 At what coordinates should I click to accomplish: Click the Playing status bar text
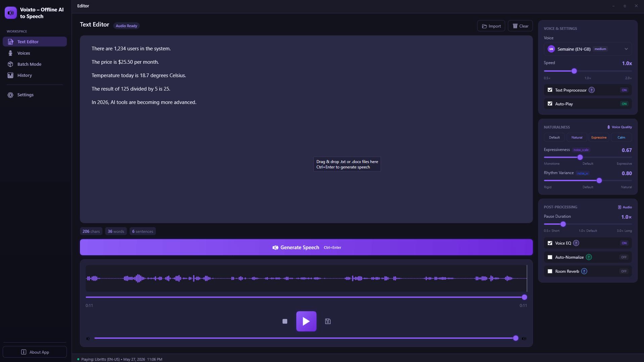(122, 359)
